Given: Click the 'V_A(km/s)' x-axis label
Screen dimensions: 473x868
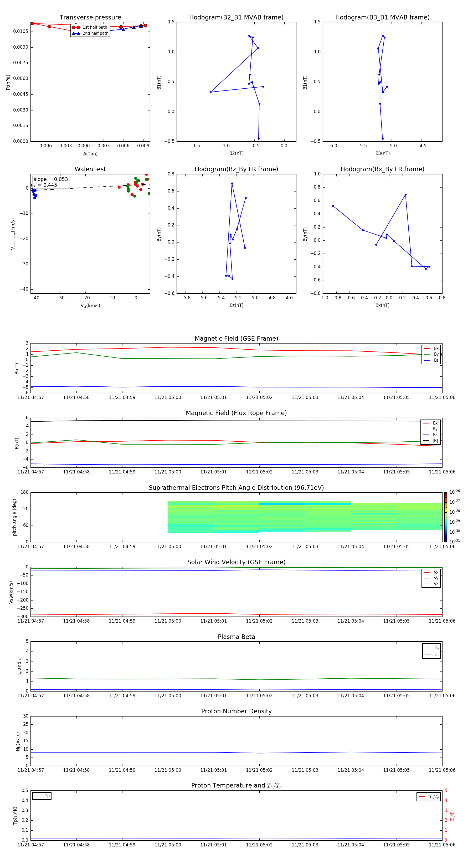Looking at the screenshot, I should 90,306.
